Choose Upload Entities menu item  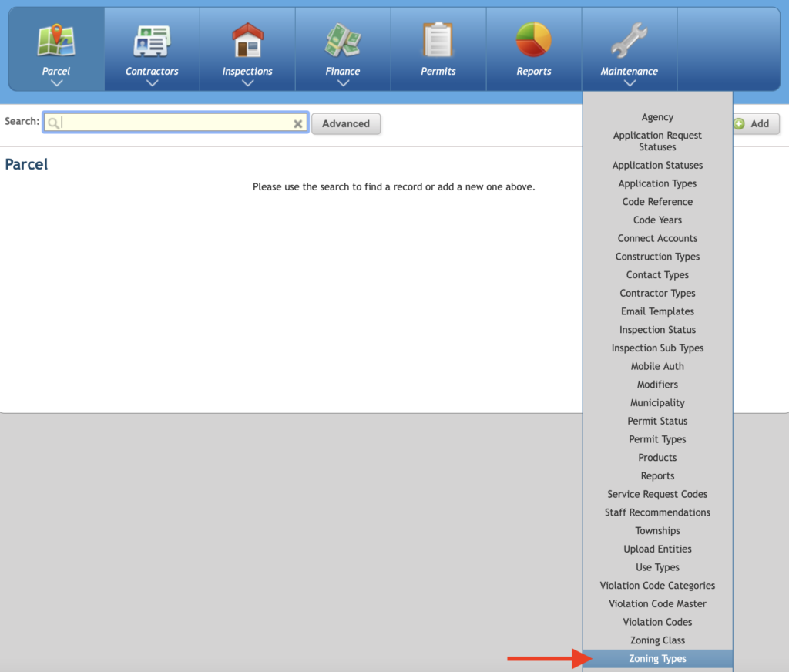point(657,549)
